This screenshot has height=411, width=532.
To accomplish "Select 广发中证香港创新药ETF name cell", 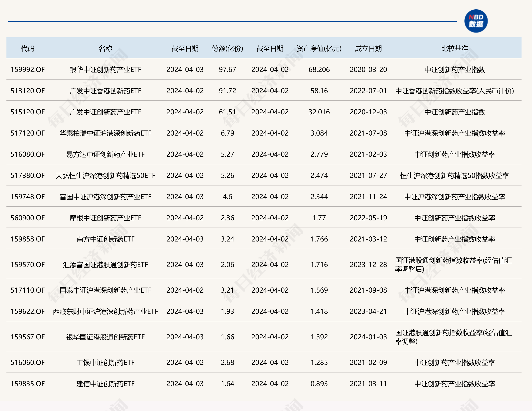I will pyautogui.click(x=105, y=91).
